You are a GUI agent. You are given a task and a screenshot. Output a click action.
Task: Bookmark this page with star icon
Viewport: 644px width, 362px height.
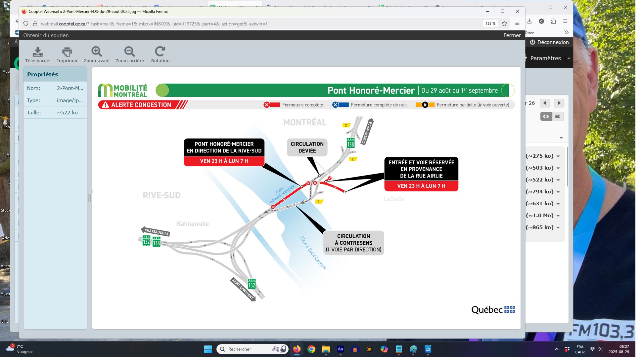(x=504, y=23)
